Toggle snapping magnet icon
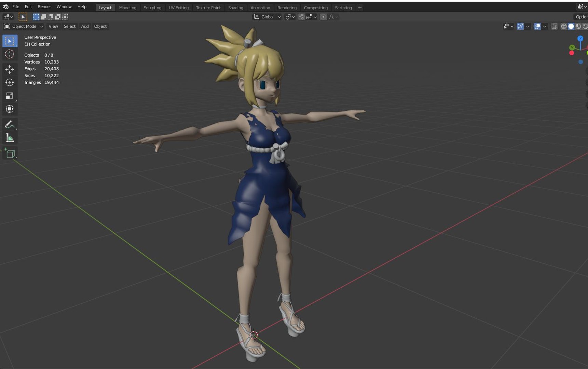The width and height of the screenshot is (588, 369). click(302, 17)
